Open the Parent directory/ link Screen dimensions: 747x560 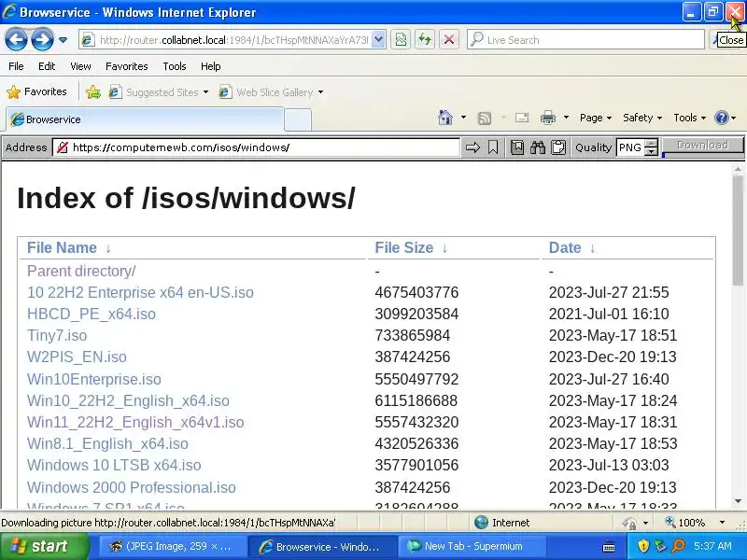[81, 271]
